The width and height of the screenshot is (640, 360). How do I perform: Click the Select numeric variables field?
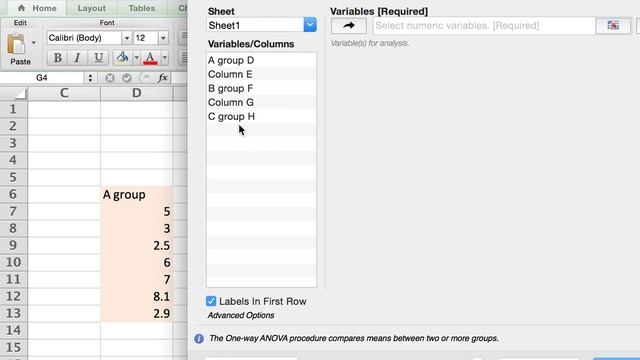(484, 26)
